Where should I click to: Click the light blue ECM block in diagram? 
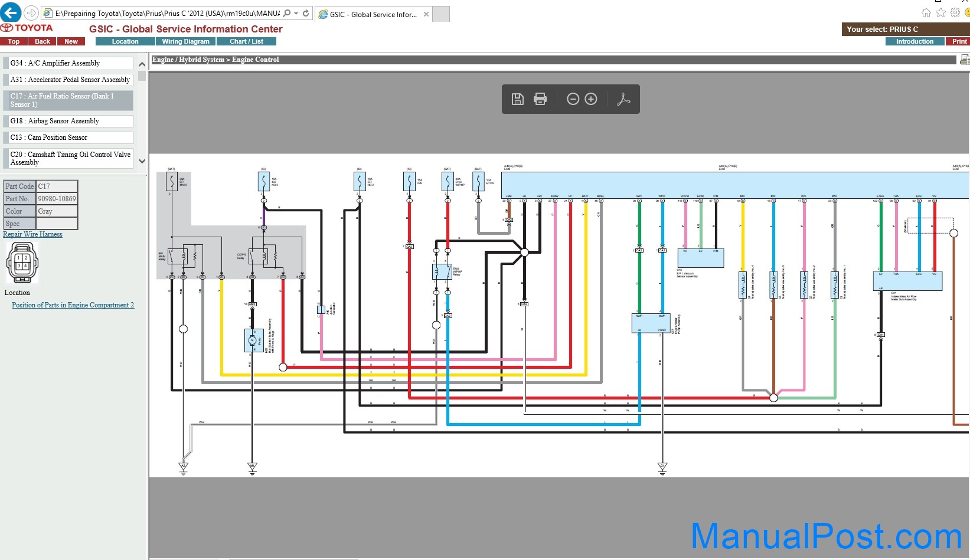click(735, 185)
